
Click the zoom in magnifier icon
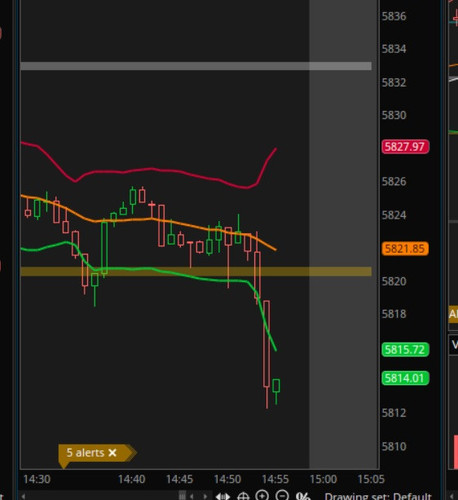coord(262,496)
